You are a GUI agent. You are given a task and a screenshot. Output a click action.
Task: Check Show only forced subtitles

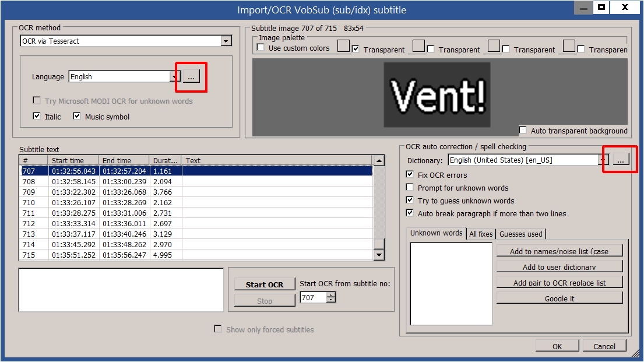click(x=218, y=329)
